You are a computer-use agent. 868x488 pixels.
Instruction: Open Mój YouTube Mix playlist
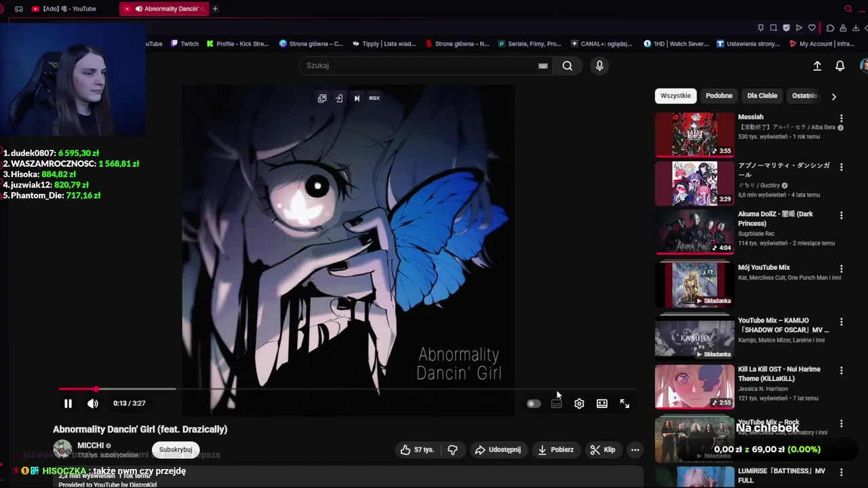(764, 268)
